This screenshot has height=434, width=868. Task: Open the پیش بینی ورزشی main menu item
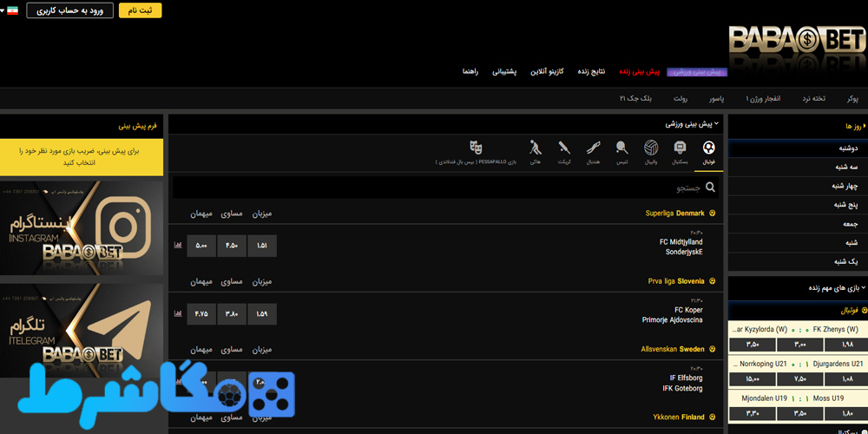point(697,72)
